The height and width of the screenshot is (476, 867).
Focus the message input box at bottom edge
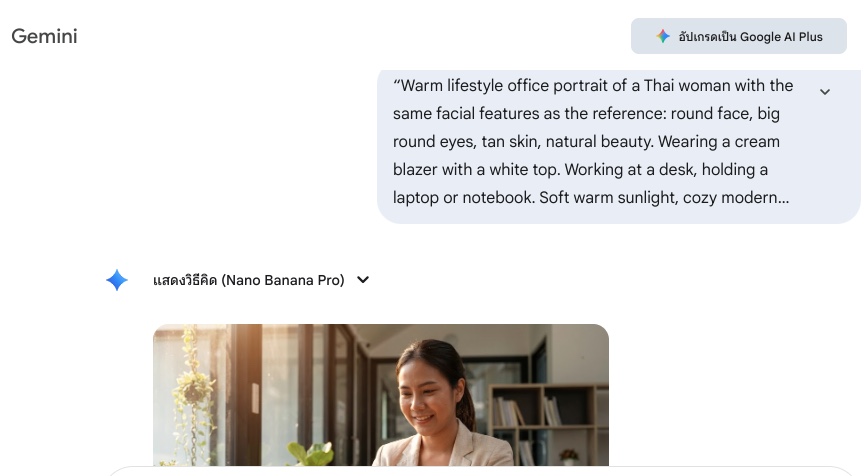coord(481,472)
